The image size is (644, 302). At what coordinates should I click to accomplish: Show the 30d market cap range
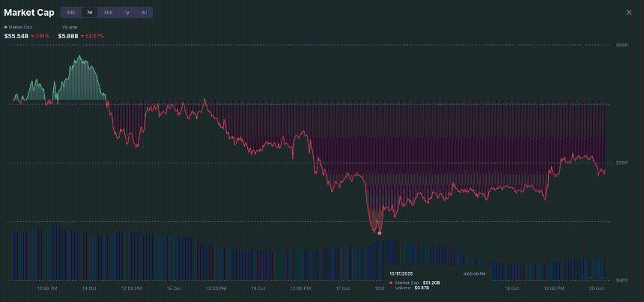[x=109, y=13]
